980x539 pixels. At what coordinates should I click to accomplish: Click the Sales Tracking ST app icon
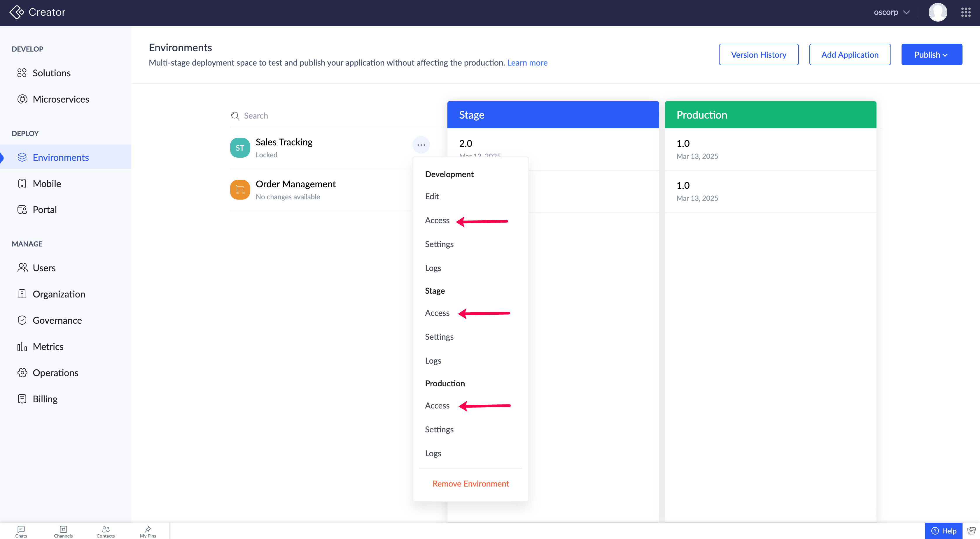(240, 147)
